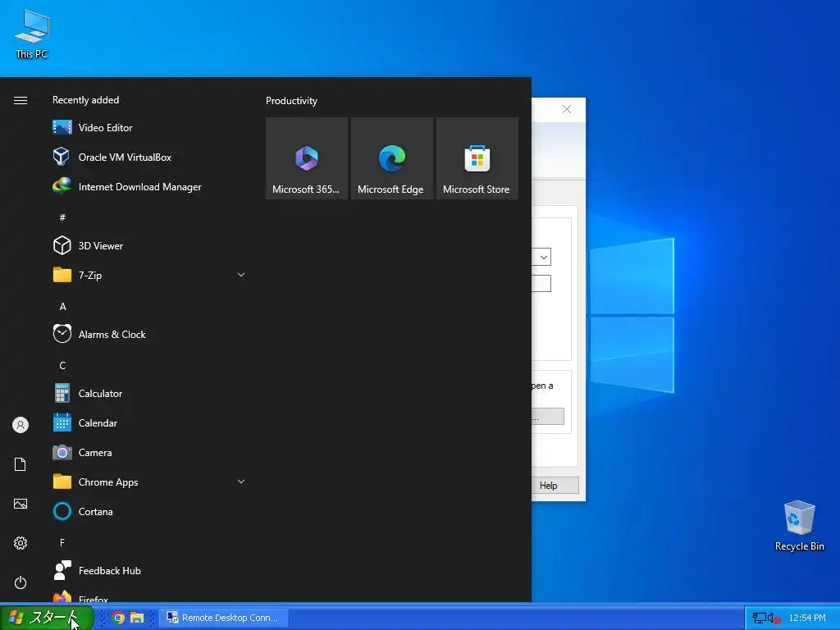Close the Remote Desktop Connection window
Viewport: 840px width, 630px height.
click(x=567, y=109)
